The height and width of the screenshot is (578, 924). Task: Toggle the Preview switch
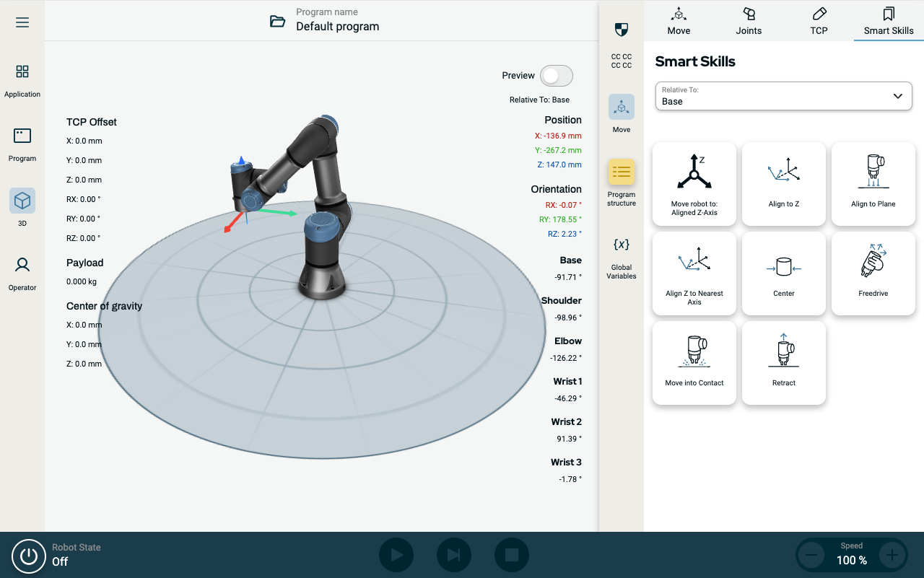coord(557,76)
